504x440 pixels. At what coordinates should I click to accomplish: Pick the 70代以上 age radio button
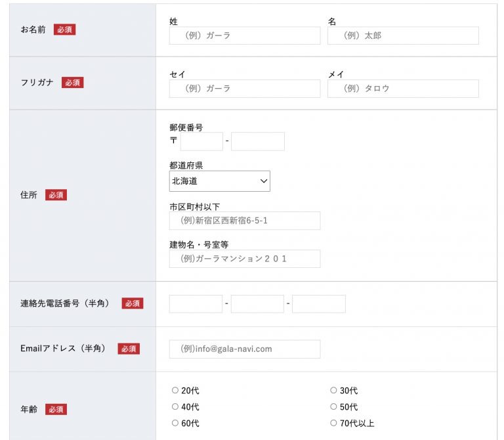333,423
